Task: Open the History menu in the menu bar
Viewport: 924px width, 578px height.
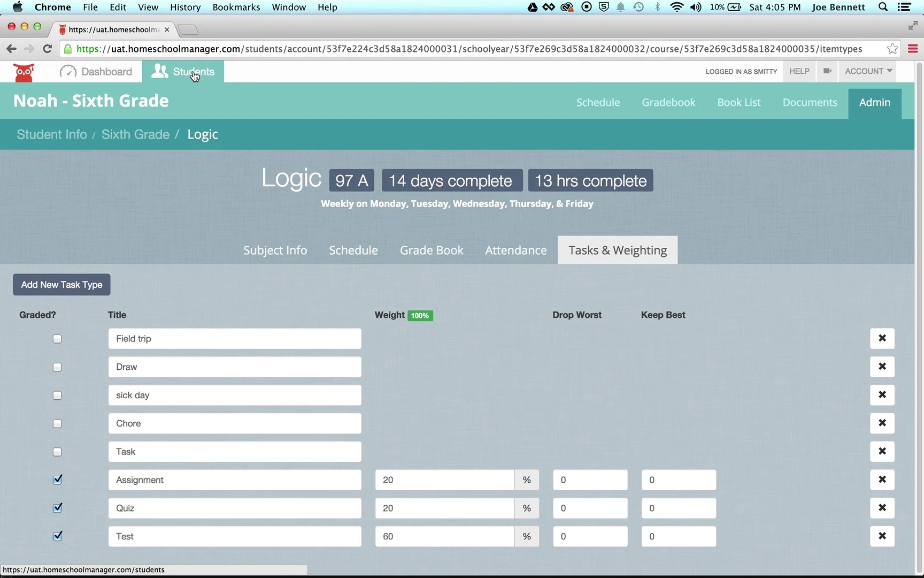Action: coord(185,7)
